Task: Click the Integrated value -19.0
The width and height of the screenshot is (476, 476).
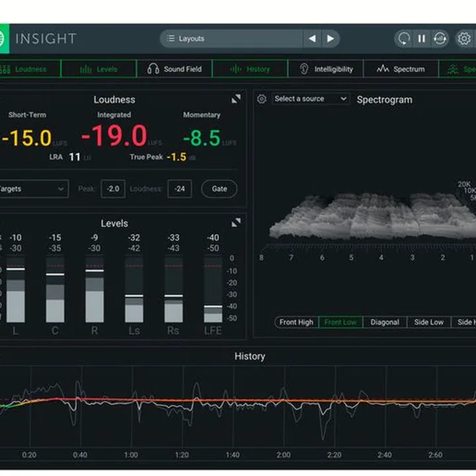Action: (x=114, y=136)
